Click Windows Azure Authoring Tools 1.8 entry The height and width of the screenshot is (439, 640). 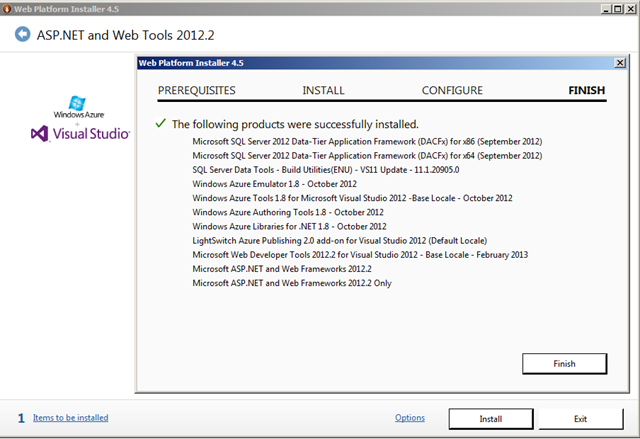pyautogui.click(x=288, y=212)
